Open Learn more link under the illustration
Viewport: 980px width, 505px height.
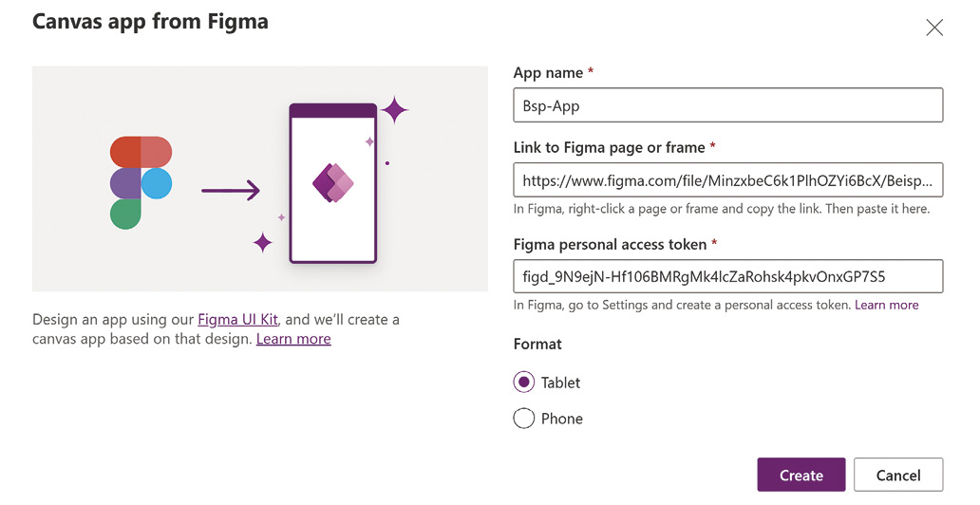point(293,339)
